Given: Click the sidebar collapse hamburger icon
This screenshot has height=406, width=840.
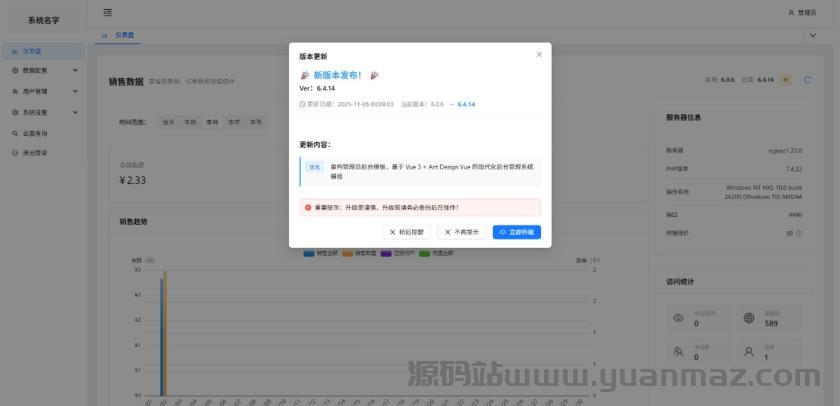Looking at the screenshot, I should click(107, 12).
